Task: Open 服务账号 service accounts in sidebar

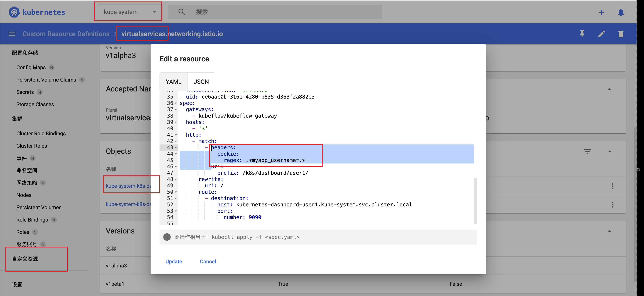Action: tap(27, 244)
